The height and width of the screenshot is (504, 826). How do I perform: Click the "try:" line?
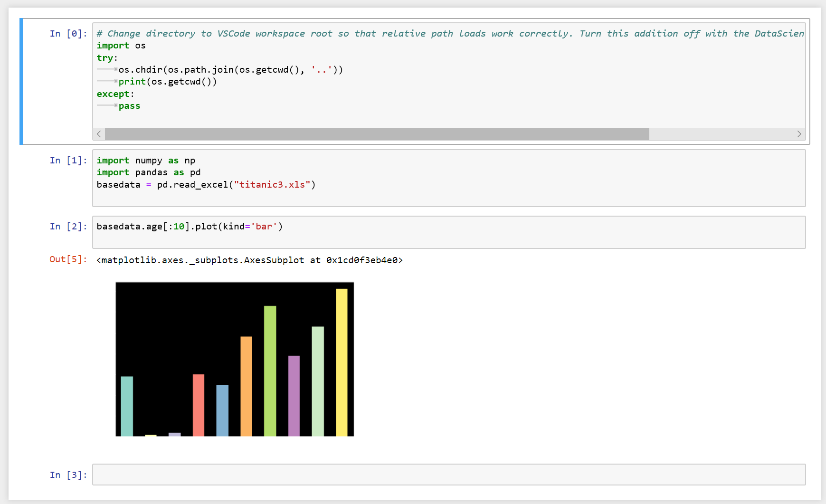click(x=107, y=58)
